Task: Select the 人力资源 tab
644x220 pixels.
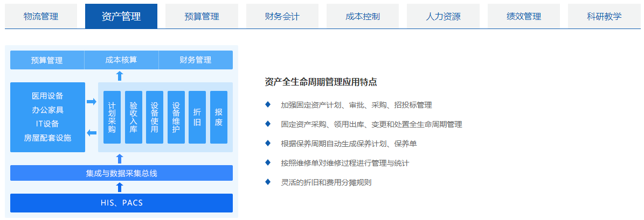Action: click(x=443, y=16)
